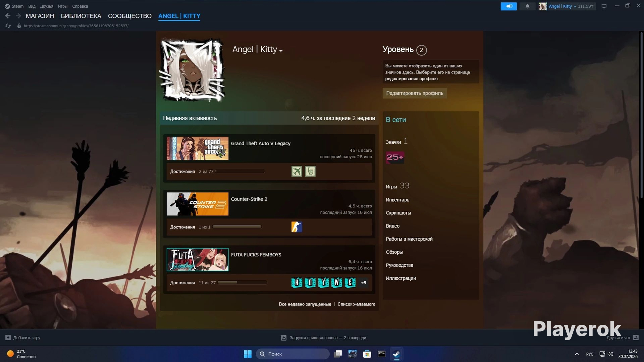
Task: Click the Добавить игру plus button
Action: pos(8,338)
